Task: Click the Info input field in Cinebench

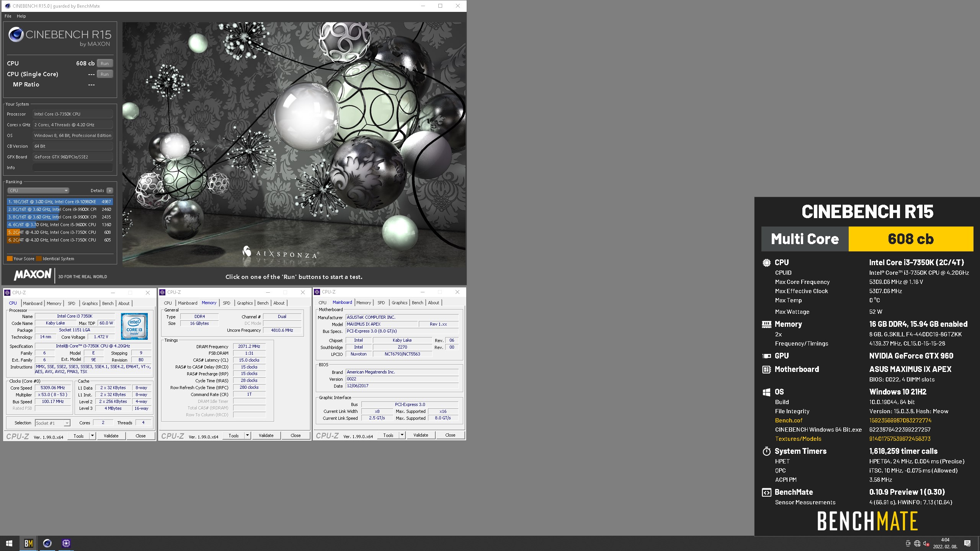Action: [x=73, y=168]
